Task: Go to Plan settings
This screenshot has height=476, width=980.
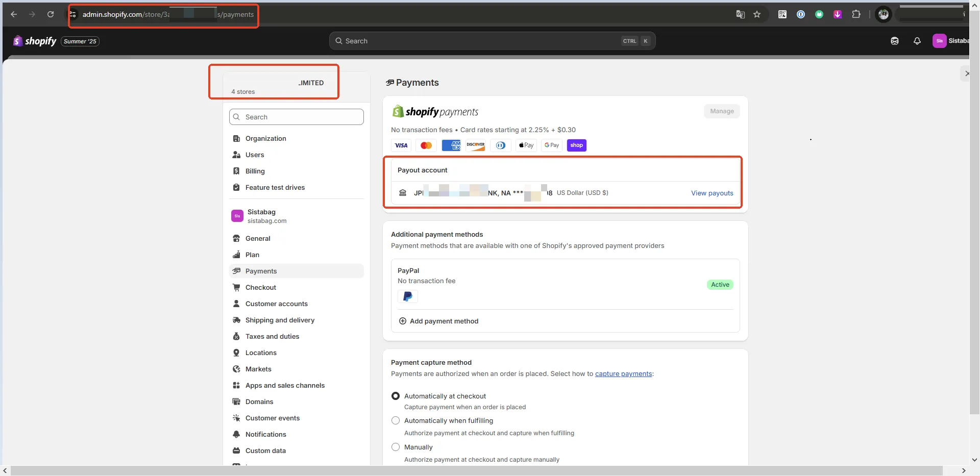Action: pyautogui.click(x=297, y=255)
